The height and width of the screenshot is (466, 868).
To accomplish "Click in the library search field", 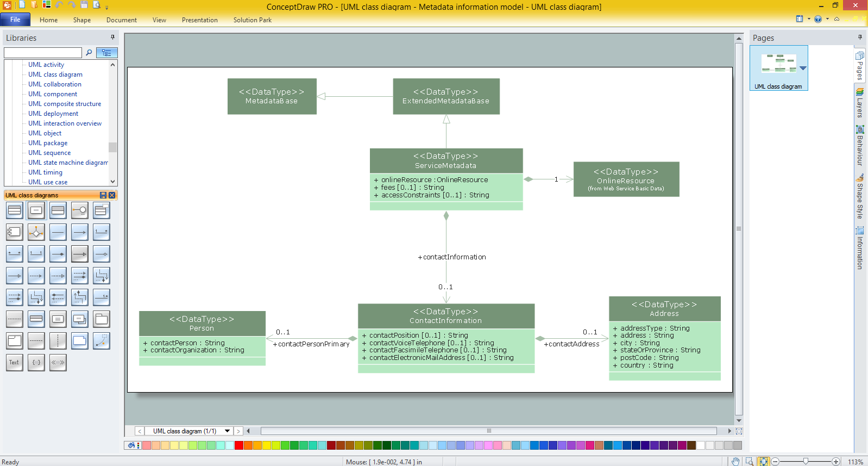I will click(42, 53).
